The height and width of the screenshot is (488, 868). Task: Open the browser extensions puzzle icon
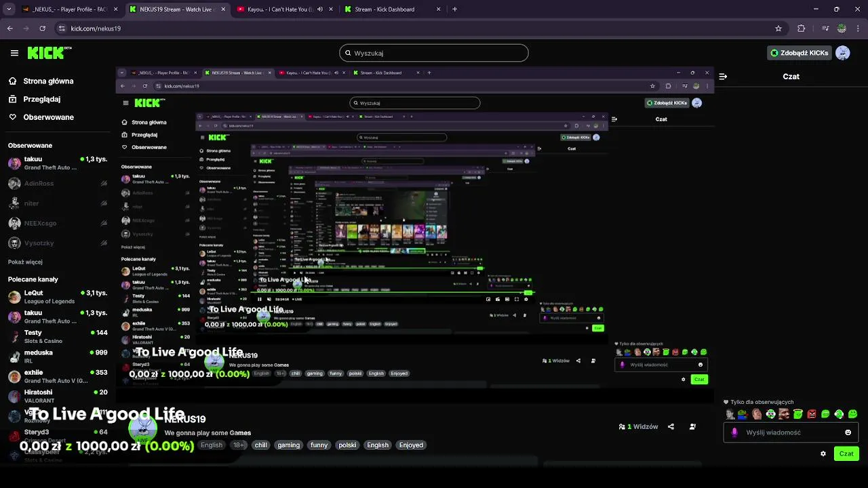[x=802, y=28]
